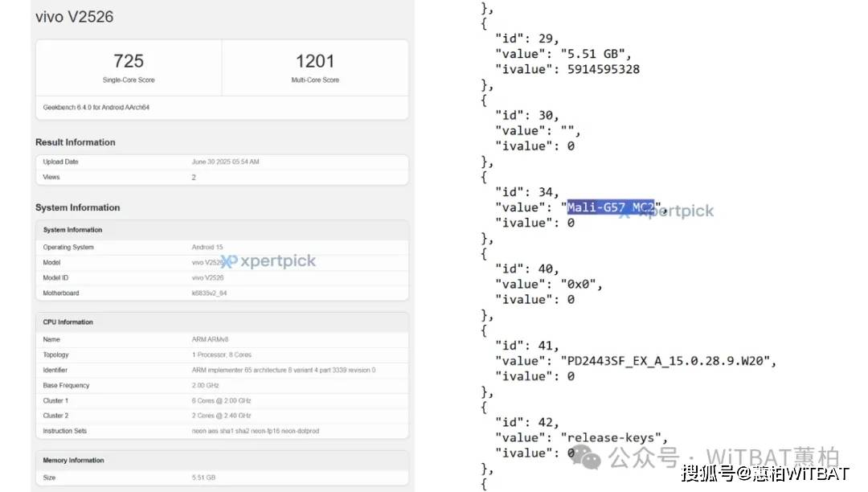
Task: Click the "id": 30 JSON line
Action: click(527, 116)
